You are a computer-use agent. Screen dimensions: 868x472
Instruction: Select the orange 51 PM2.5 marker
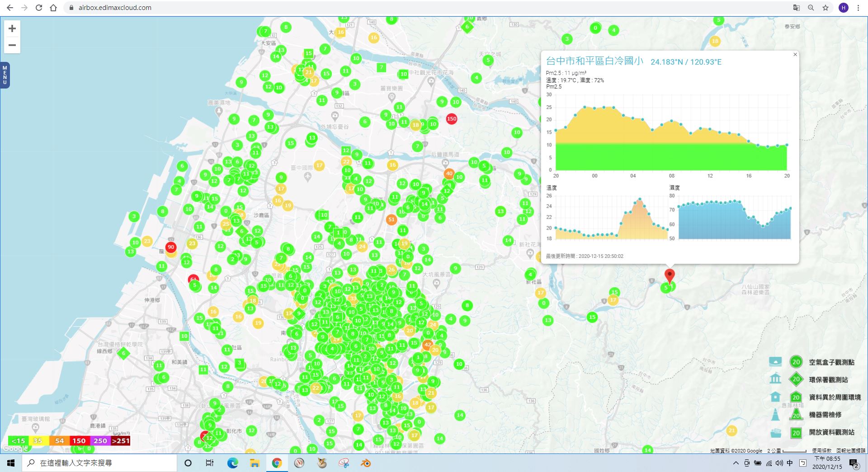[392, 220]
